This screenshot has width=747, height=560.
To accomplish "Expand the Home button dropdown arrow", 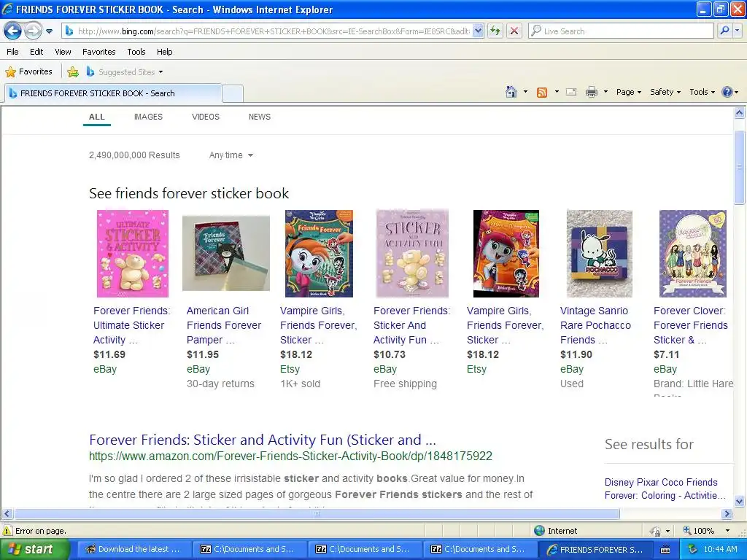I will (525, 92).
